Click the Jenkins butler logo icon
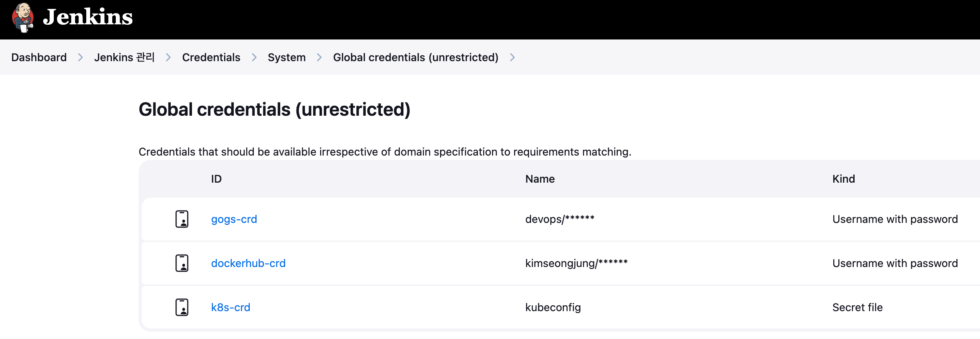The width and height of the screenshot is (980, 339). [x=23, y=17]
